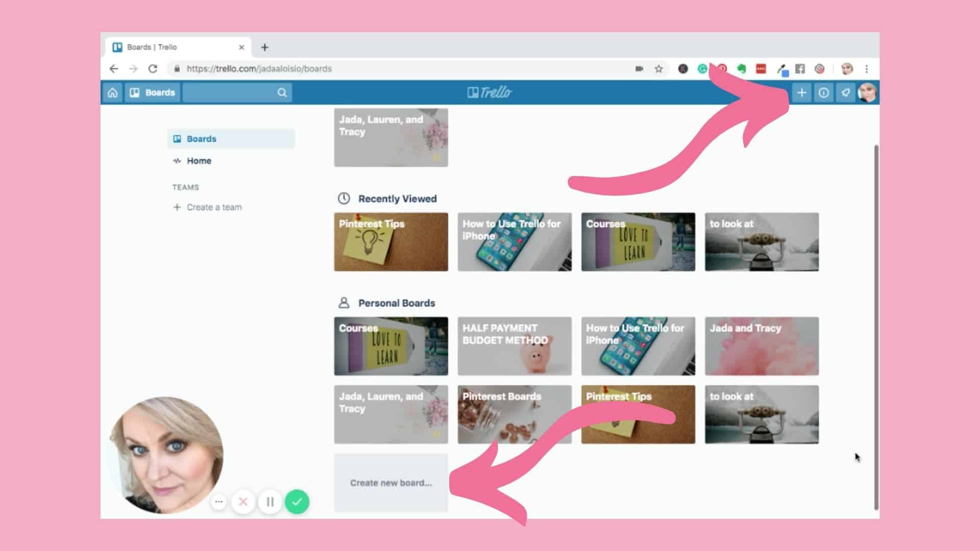
Task: Click the Trello logo in header
Action: [489, 92]
